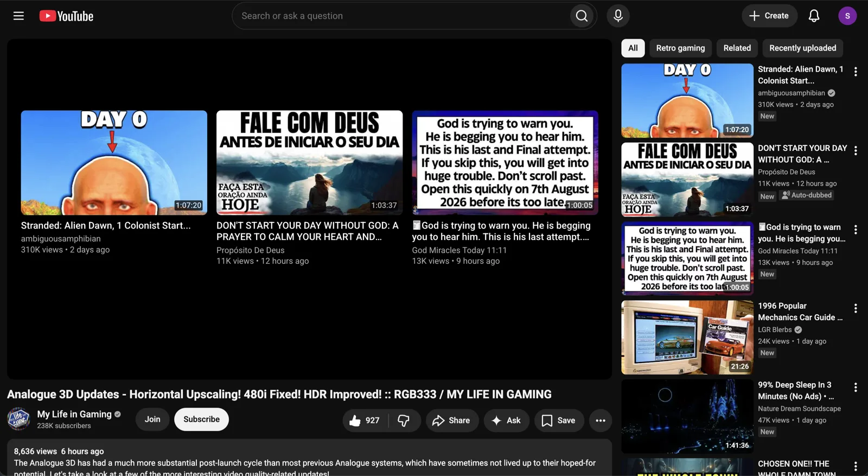Select the All filter chip
868x476 pixels.
pyautogui.click(x=633, y=48)
